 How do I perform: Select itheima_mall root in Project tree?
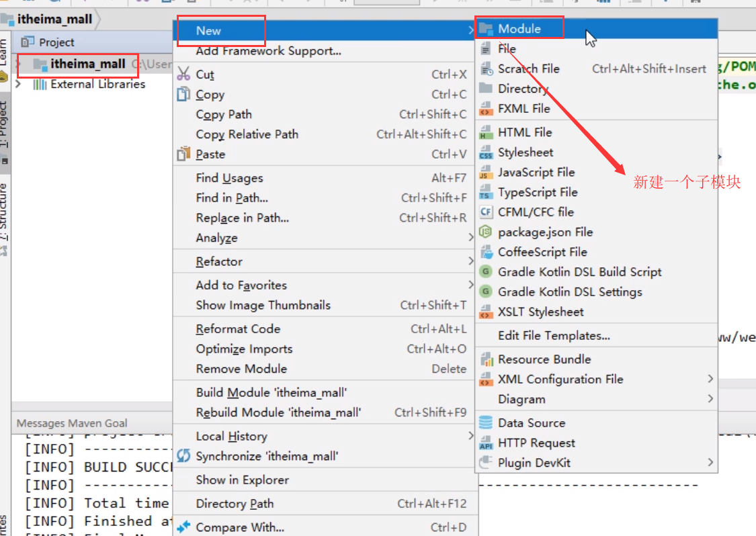point(88,64)
